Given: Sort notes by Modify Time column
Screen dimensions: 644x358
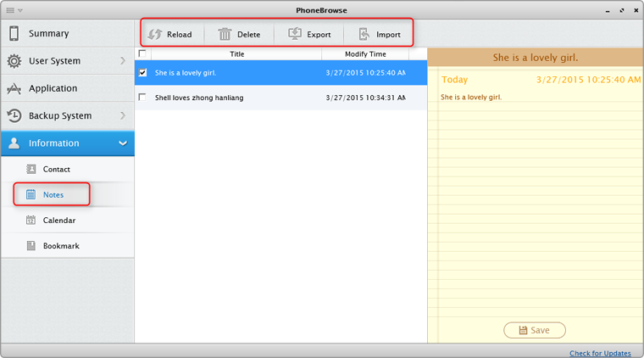Looking at the screenshot, I should 364,54.
